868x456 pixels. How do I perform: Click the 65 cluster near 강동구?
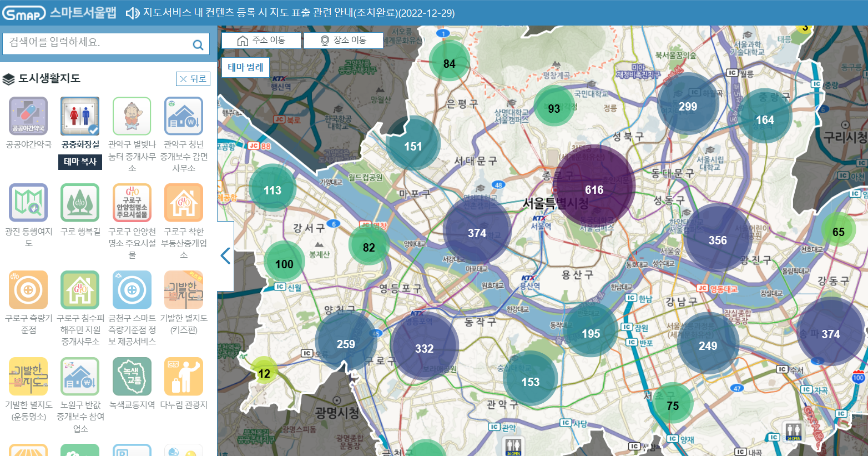coord(839,229)
